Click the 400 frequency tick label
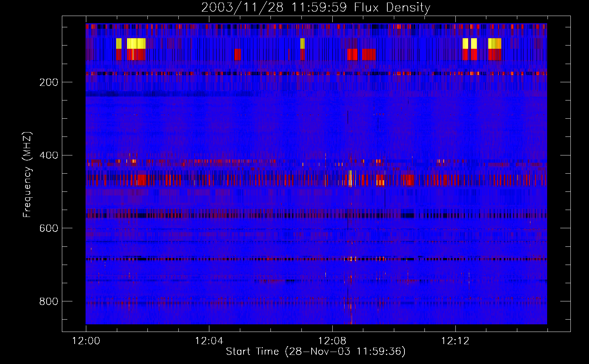Viewport: 589px width, 364px height. [x=48, y=155]
